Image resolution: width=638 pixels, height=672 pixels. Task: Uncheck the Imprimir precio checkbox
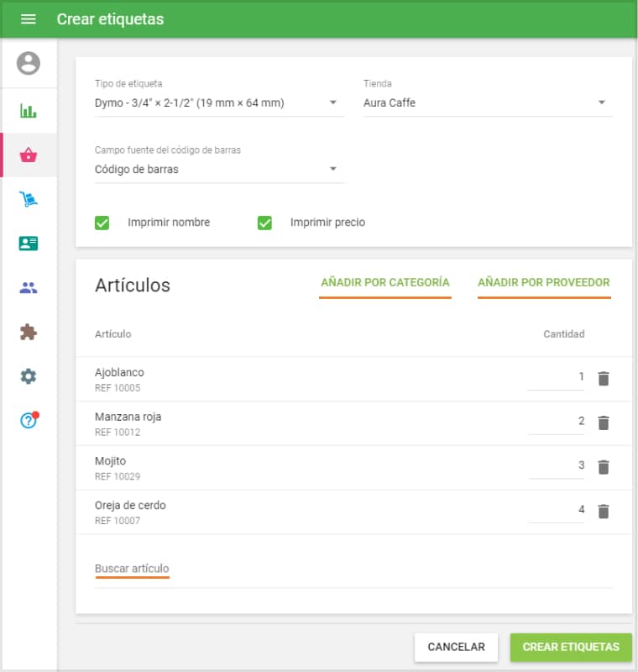(x=264, y=223)
